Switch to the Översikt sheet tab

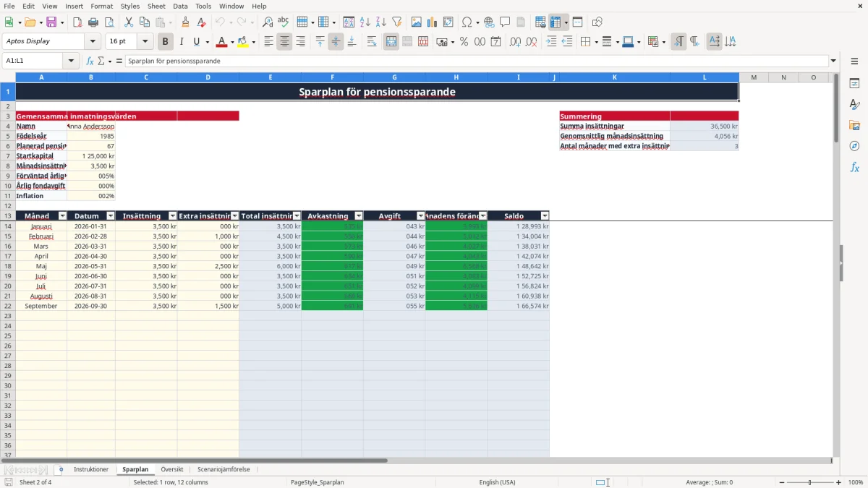tap(172, 470)
